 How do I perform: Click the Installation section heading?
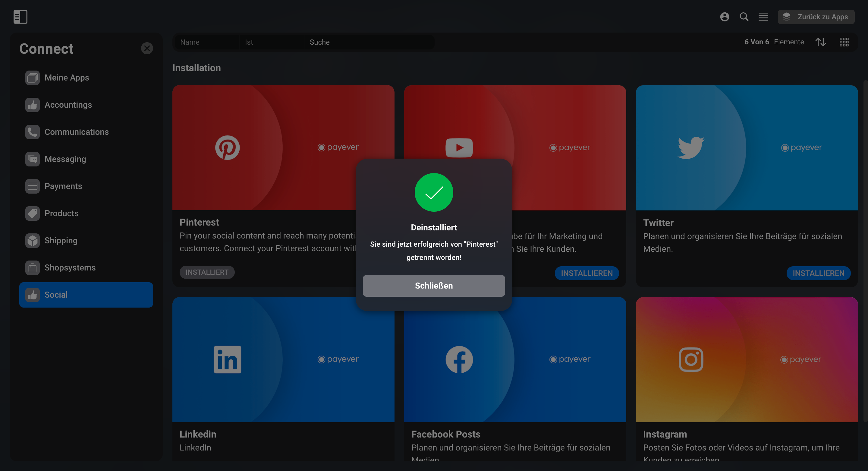tap(197, 68)
